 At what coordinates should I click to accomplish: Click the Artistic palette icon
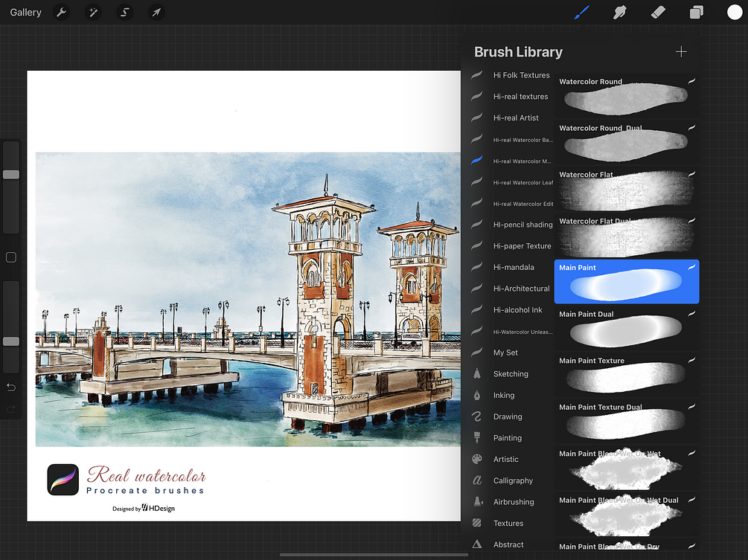click(x=477, y=459)
